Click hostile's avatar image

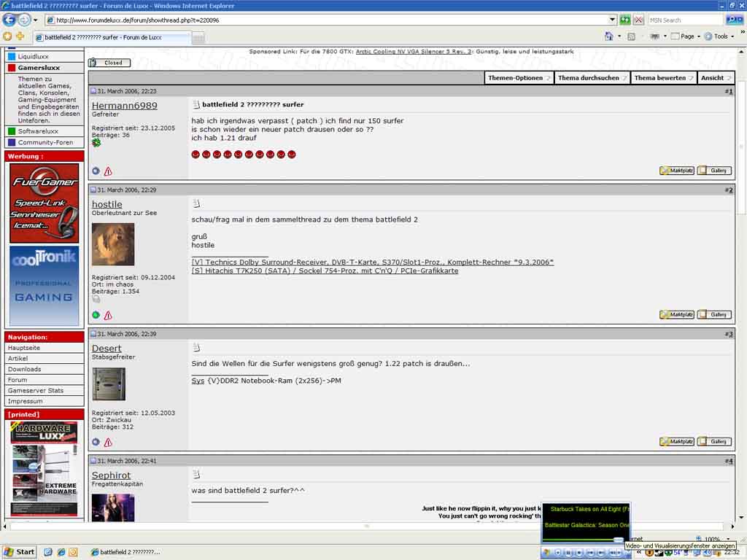click(x=113, y=244)
